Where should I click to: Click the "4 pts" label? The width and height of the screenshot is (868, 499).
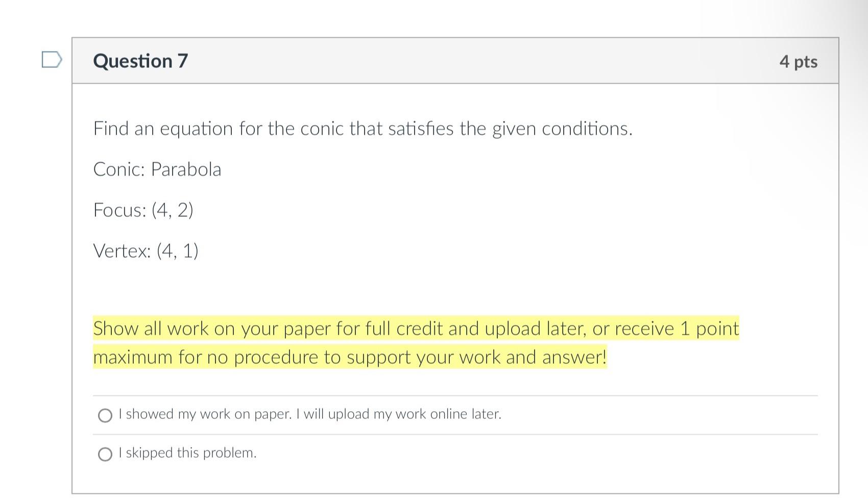(x=799, y=61)
